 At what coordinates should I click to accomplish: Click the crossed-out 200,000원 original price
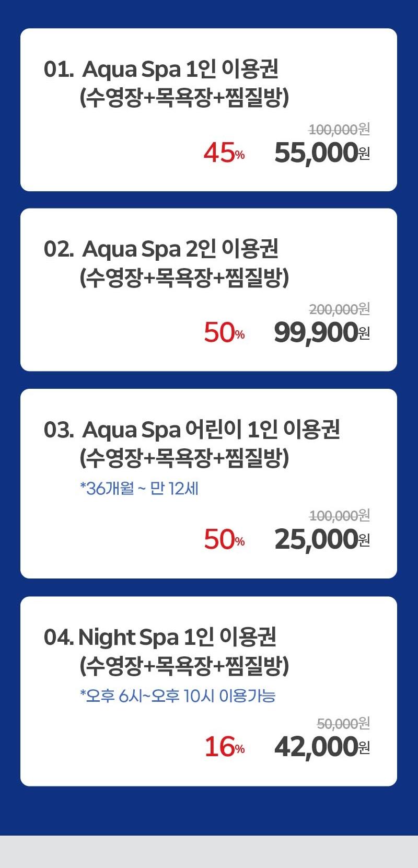(x=339, y=309)
